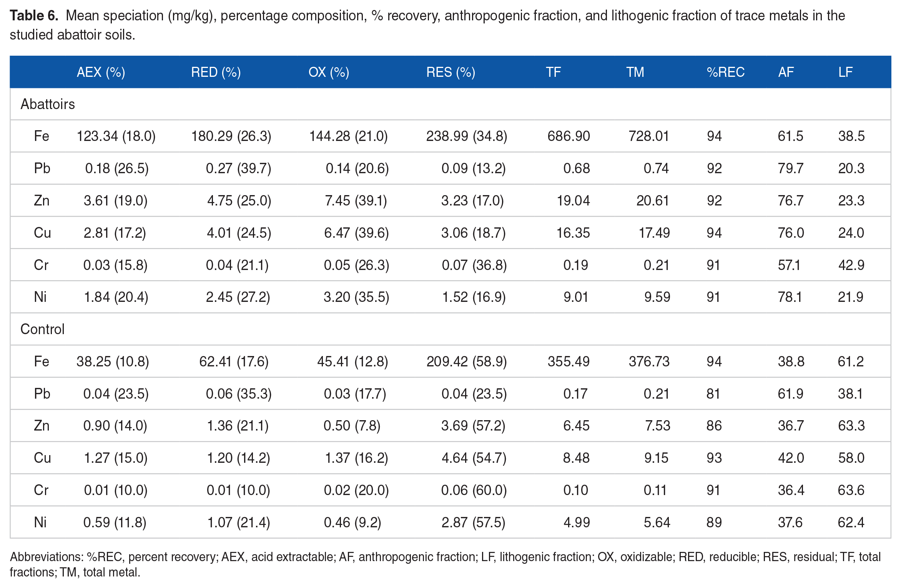Image resolution: width=901 pixels, height=588 pixels.
Task: Click the cell showing 728.01
Action: coord(648,136)
